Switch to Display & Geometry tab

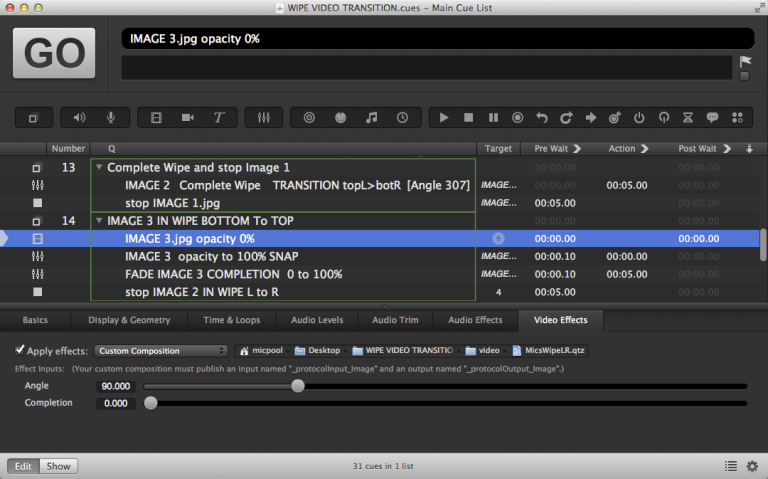click(x=129, y=320)
